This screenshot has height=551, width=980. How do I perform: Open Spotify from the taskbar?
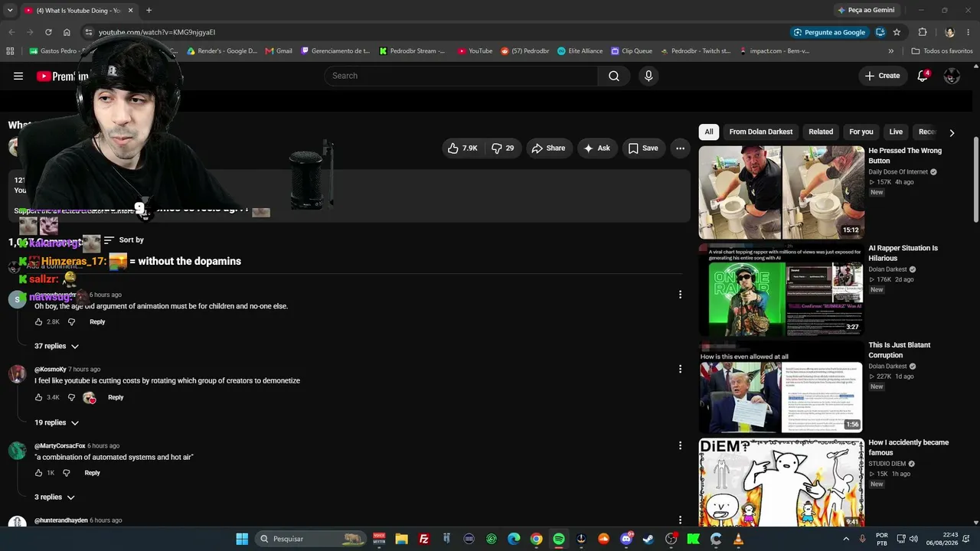pos(559,539)
